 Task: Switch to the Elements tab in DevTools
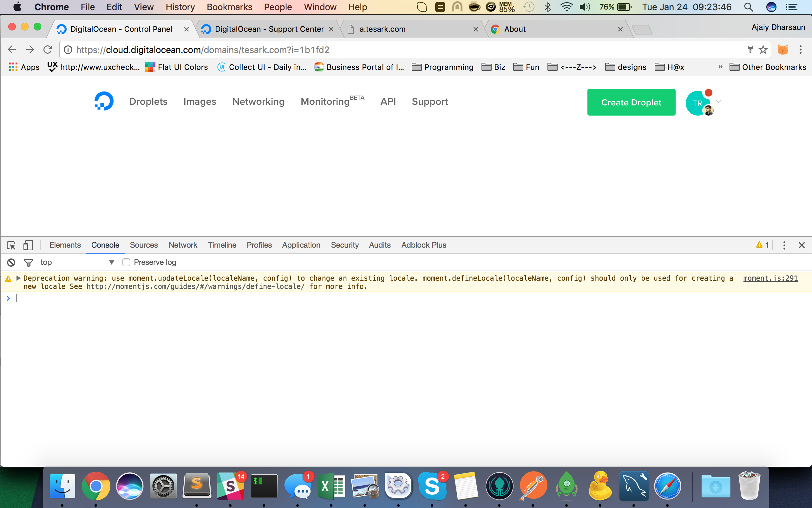pos(65,245)
